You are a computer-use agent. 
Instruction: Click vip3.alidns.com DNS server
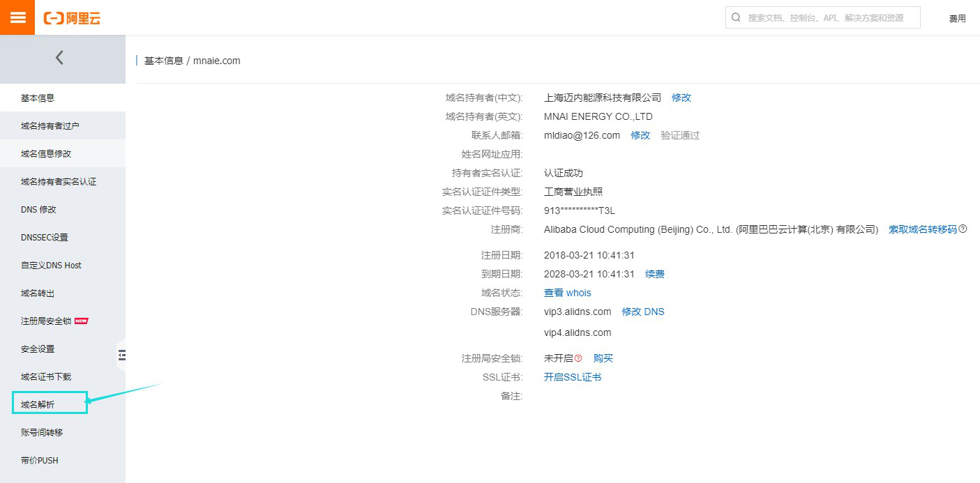578,312
